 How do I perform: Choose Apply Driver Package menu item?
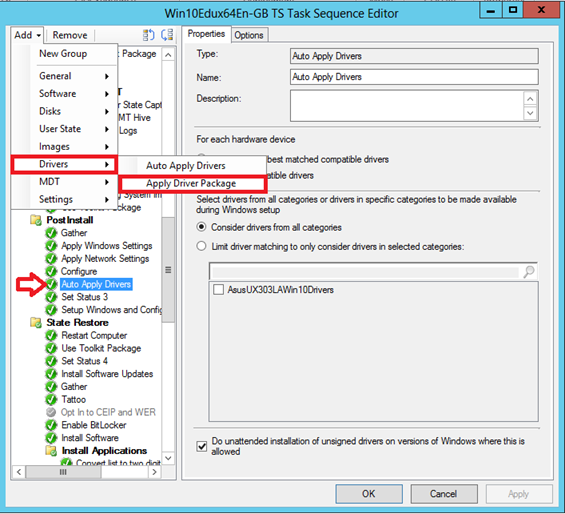pos(191,183)
